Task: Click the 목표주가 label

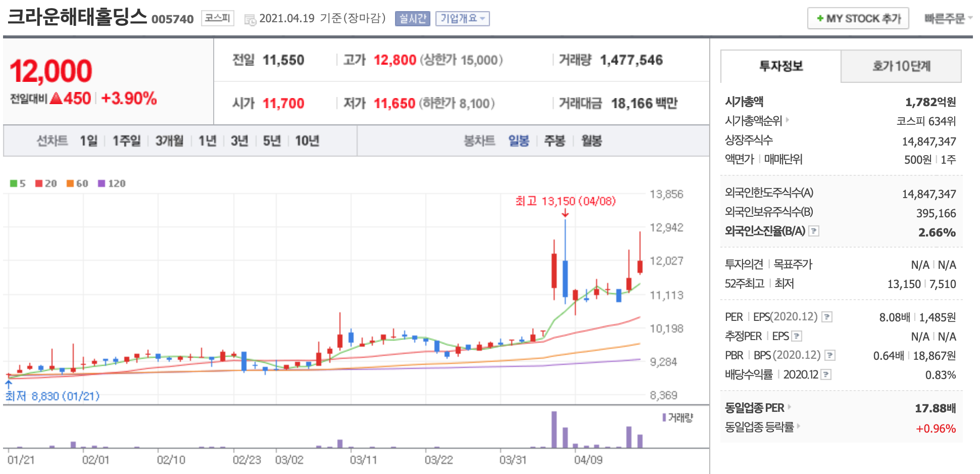Action: [793, 264]
